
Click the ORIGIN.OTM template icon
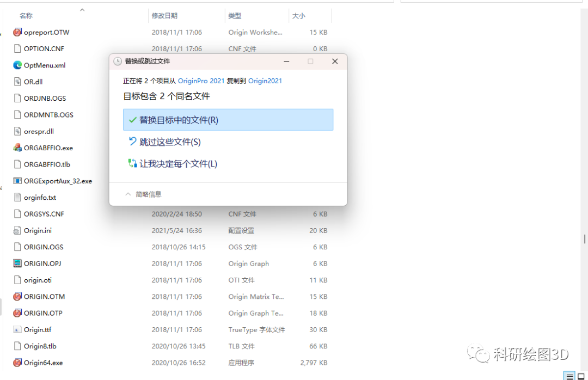(17, 296)
